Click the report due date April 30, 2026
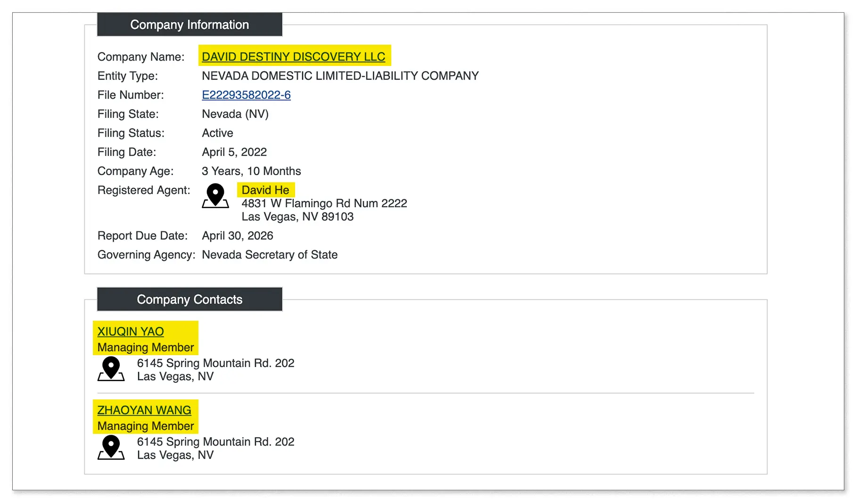Screen dimensions: 858x504 pyautogui.click(x=238, y=236)
